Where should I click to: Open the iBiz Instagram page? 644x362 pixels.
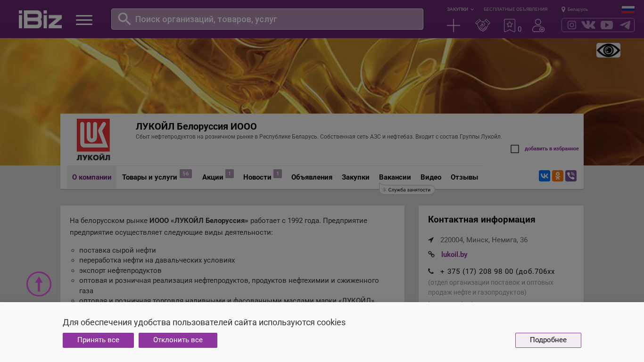572,25
